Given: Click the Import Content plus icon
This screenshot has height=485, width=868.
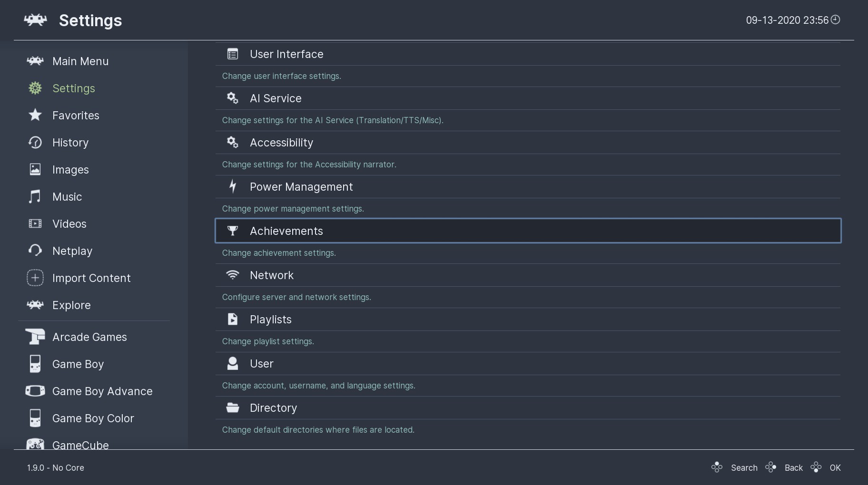Looking at the screenshot, I should [x=35, y=278].
